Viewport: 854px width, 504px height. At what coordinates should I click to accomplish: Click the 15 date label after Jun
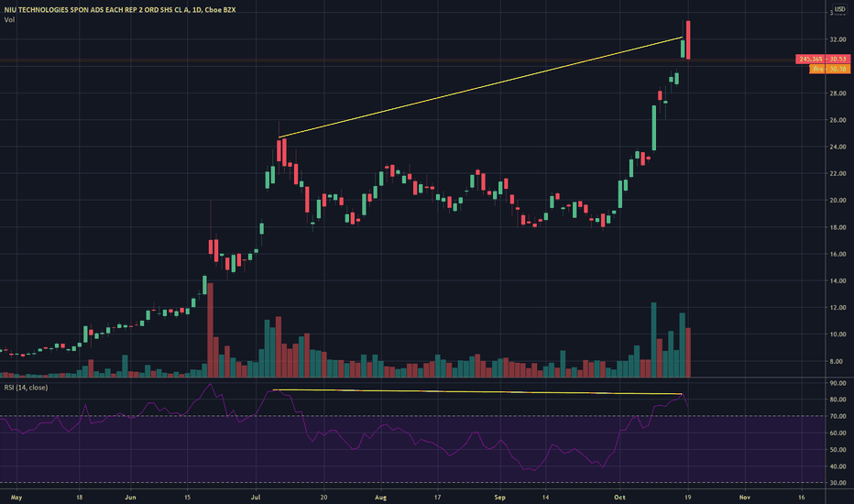(x=187, y=498)
